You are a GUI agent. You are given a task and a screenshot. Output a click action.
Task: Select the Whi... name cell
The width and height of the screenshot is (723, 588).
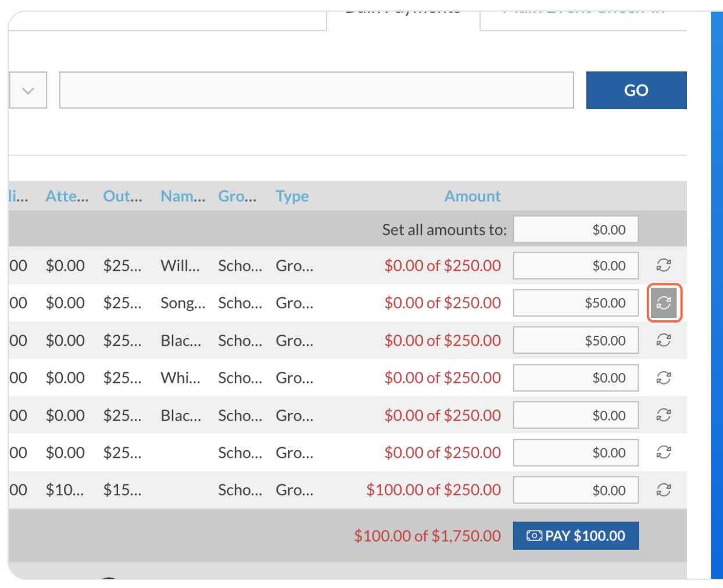(181, 378)
